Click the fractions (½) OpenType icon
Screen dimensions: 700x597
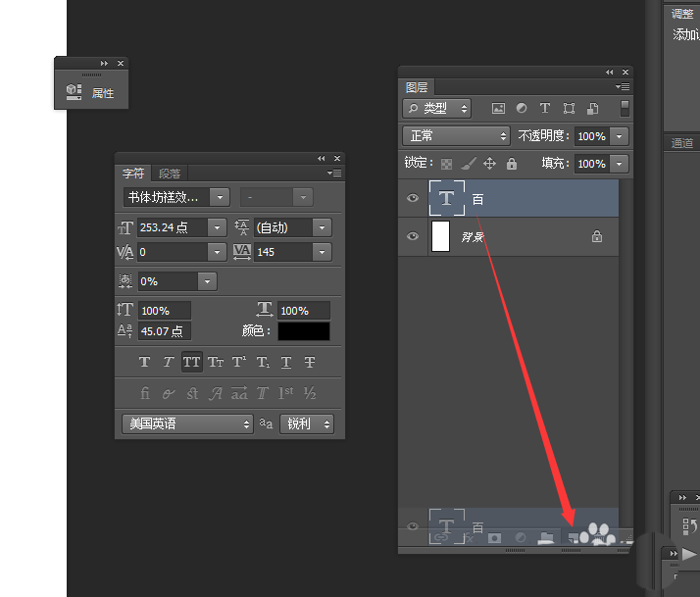(x=310, y=393)
